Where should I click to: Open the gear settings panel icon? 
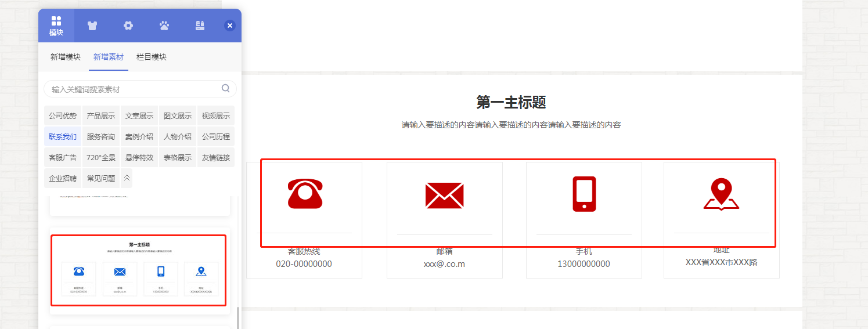(128, 26)
